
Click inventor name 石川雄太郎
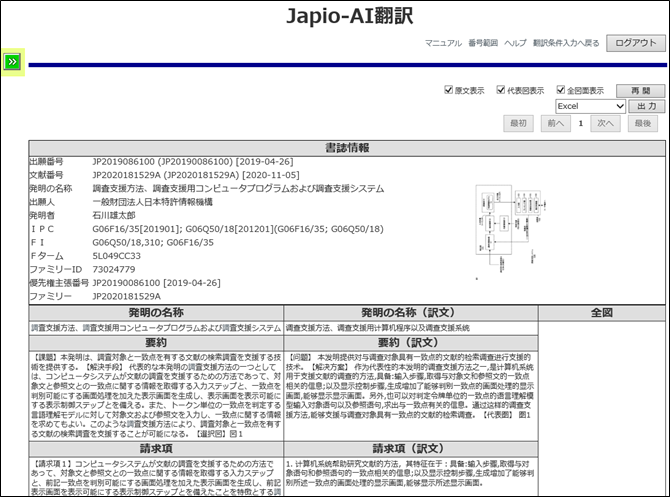click(114, 216)
